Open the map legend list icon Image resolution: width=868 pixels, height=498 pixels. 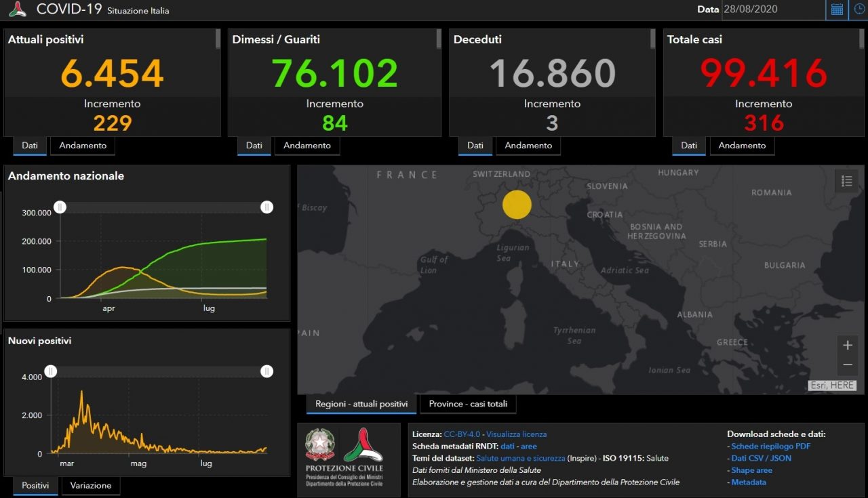coord(846,181)
